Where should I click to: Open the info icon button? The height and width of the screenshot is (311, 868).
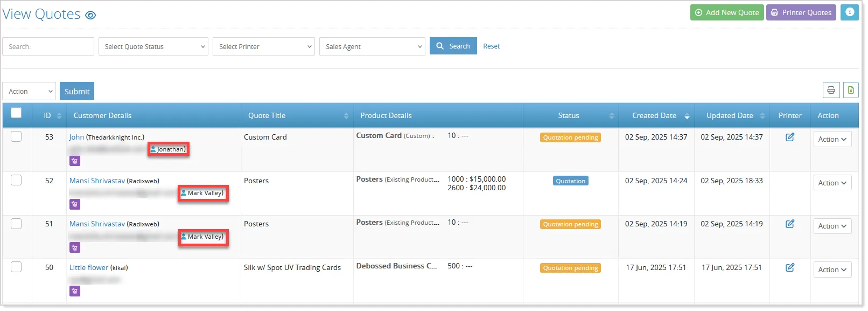(x=850, y=12)
